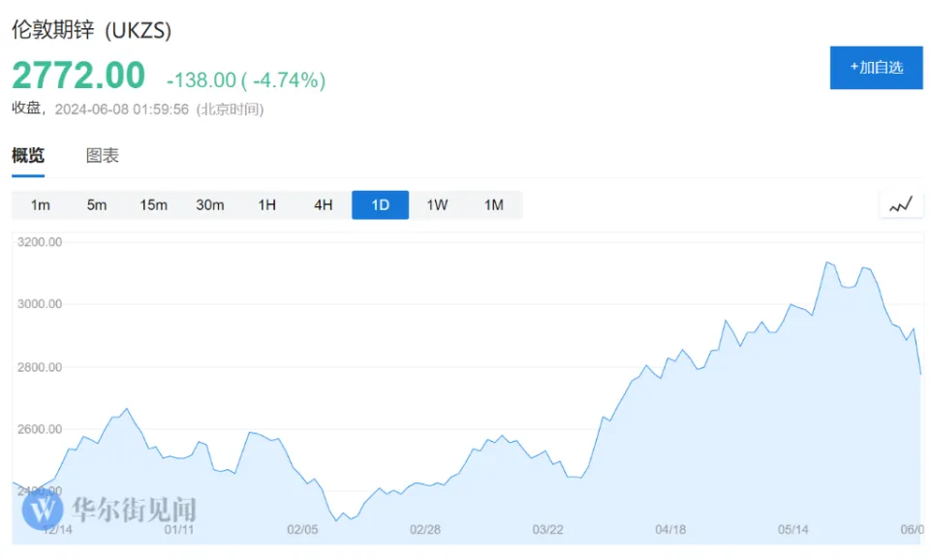This screenshot has height=560, width=930.
Task: Switch to the 概览 tab
Action: tap(28, 155)
